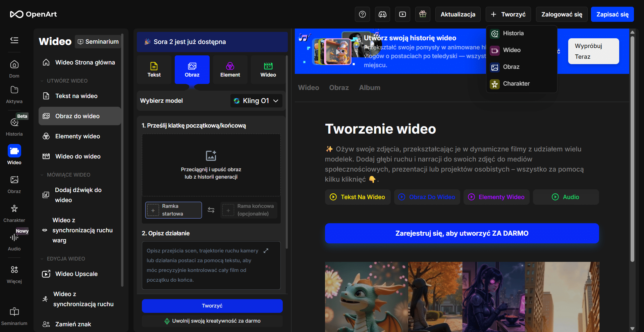Open the Kling O1 model dropdown
The height and width of the screenshot is (332, 644).
(256, 101)
